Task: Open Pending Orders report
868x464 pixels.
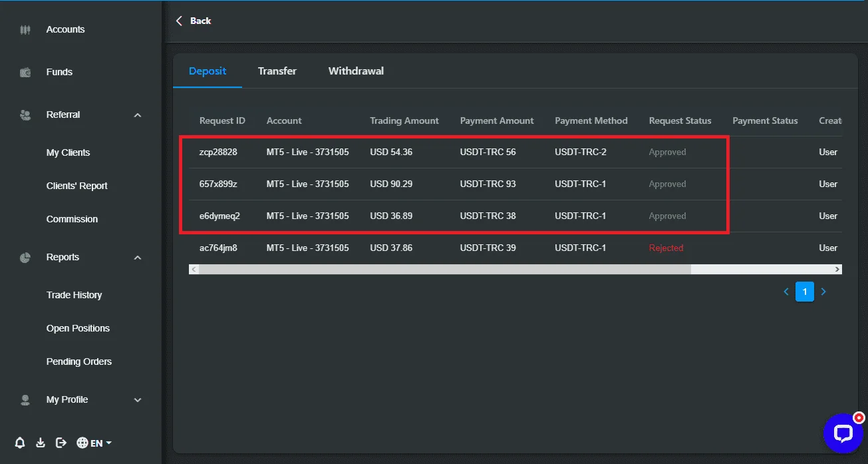Action: point(79,361)
